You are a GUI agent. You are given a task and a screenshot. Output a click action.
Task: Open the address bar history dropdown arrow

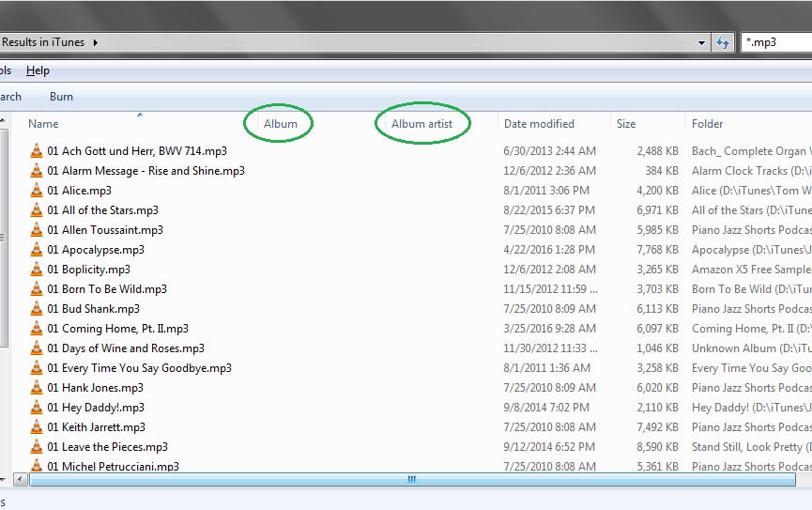701,43
